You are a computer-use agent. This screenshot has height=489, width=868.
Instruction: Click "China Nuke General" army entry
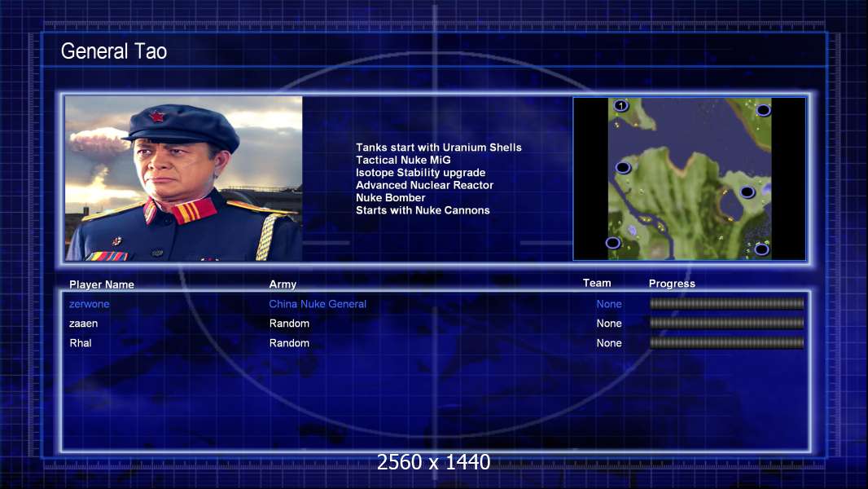click(x=318, y=303)
